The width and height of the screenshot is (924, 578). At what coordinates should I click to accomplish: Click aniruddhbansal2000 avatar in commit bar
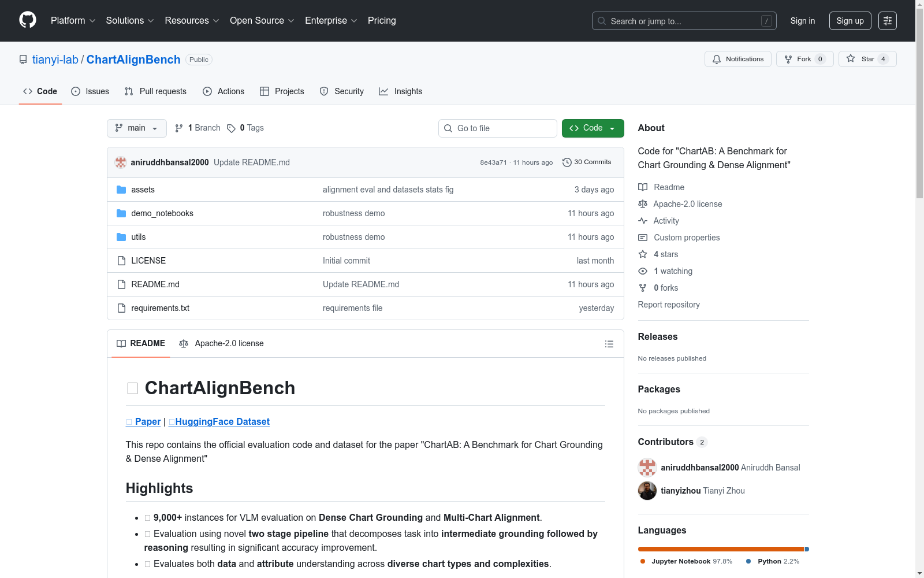[x=121, y=162]
